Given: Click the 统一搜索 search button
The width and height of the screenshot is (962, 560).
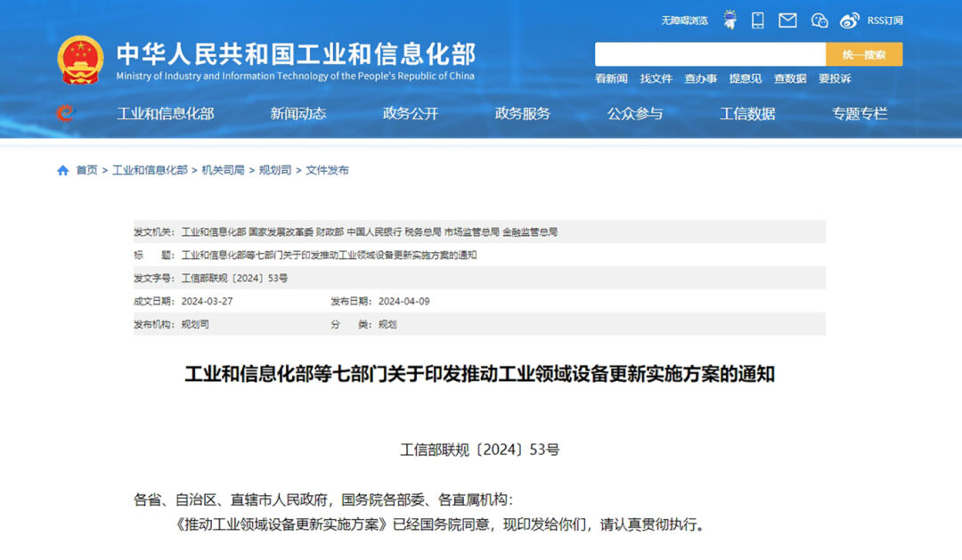Looking at the screenshot, I should [866, 53].
